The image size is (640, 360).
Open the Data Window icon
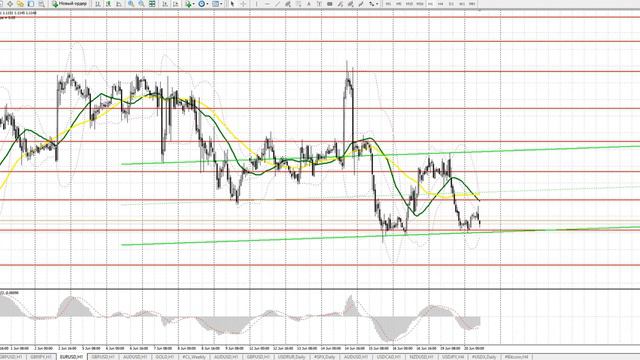coord(10,4)
